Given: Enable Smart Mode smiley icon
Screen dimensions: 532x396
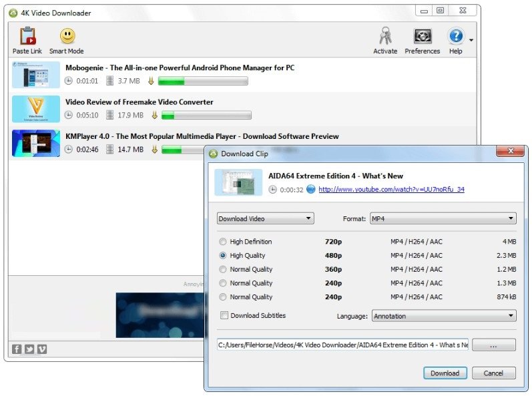Looking at the screenshot, I should [67, 36].
